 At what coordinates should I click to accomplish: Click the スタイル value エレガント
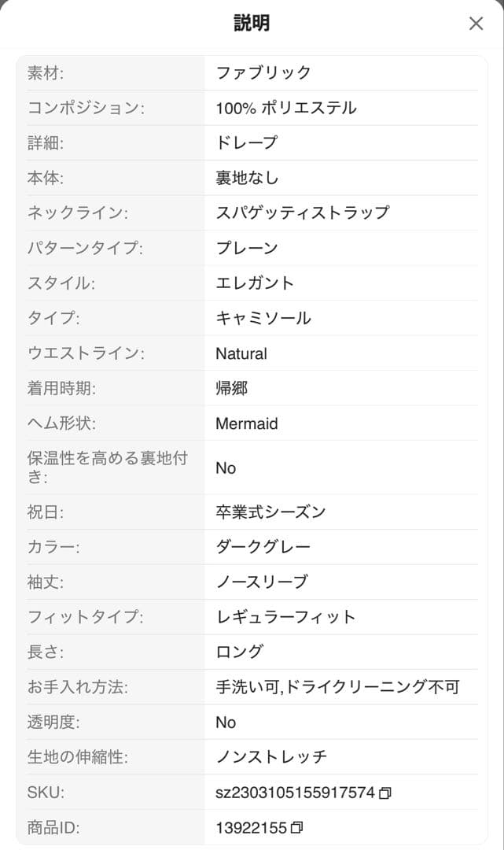(255, 283)
